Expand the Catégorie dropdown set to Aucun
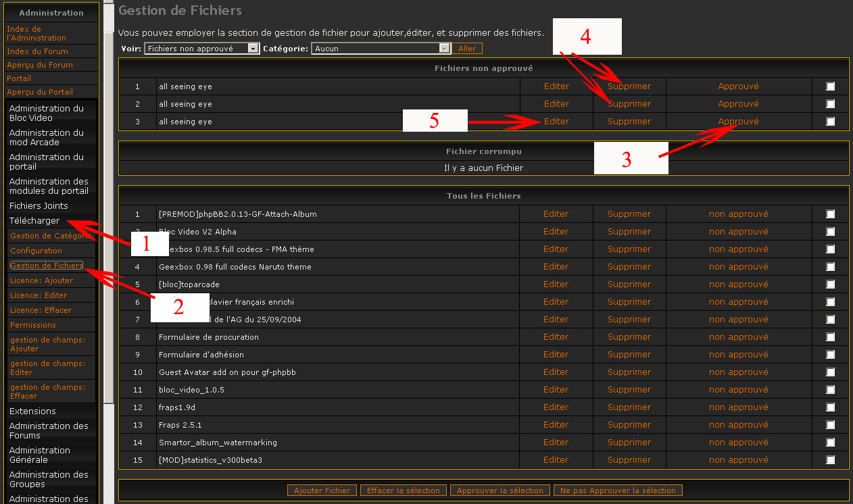The width and height of the screenshot is (853, 504). pos(381,49)
